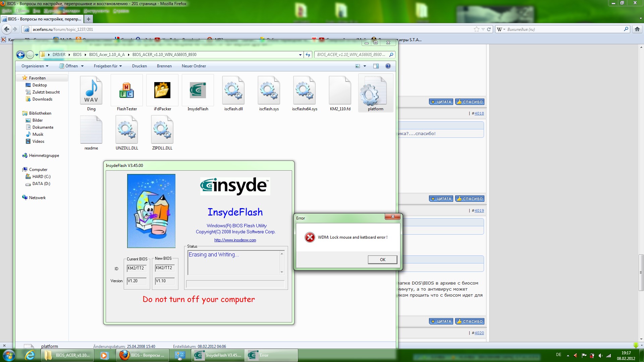644x362 pixels.
Task: Launch Internet Explorer from the taskbar
Action: [30, 355]
